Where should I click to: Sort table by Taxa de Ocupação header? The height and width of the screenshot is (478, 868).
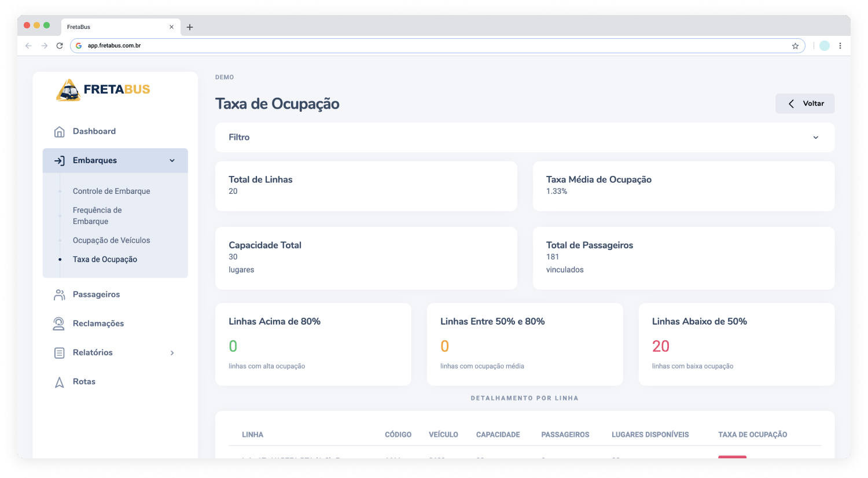point(752,435)
